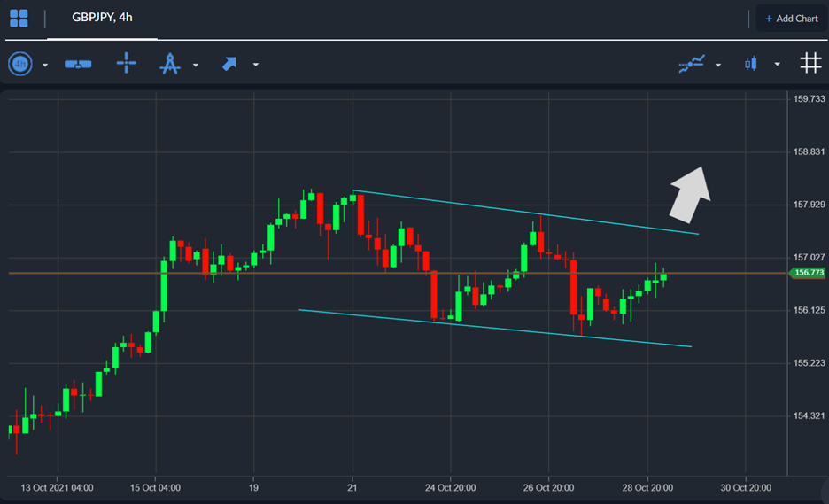Screen dimensions: 829x504
Task: Click the 30 Oct 20:00 time label
Action: click(x=746, y=487)
